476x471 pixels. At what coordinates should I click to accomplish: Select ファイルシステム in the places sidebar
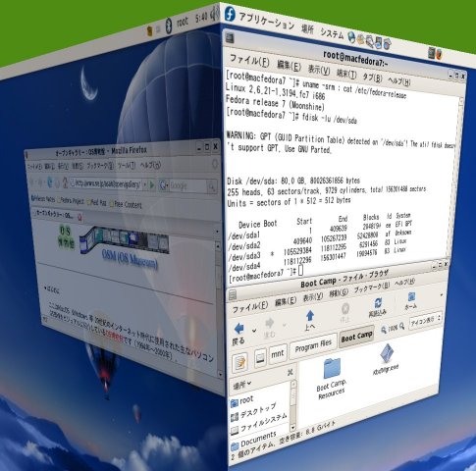point(259,423)
